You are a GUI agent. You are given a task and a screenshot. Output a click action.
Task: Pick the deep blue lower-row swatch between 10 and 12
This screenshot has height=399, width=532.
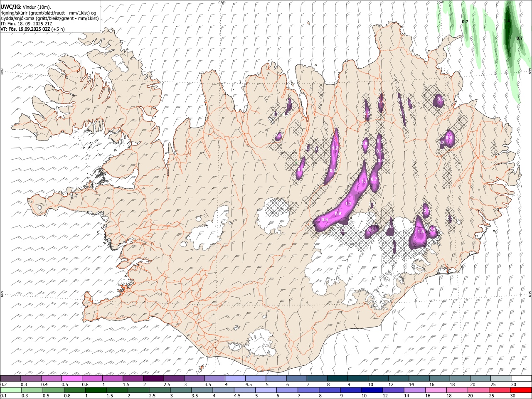click(x=372, y=390)
